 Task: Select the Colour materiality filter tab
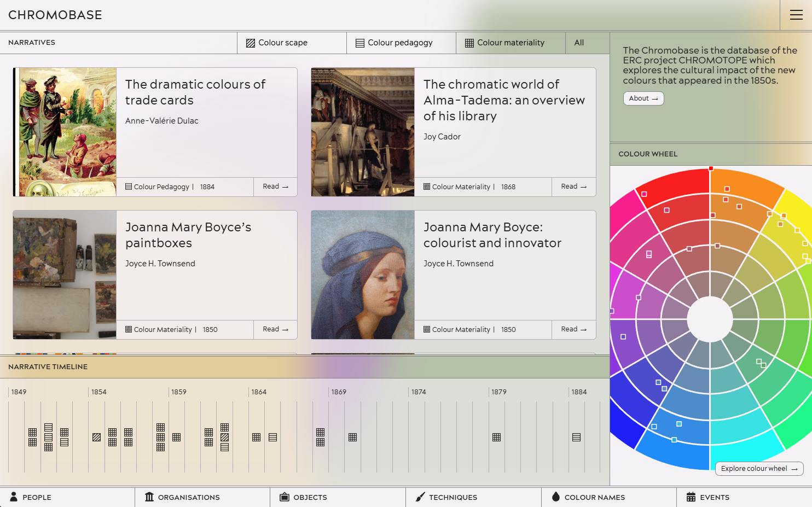click(x=511, y=43)
